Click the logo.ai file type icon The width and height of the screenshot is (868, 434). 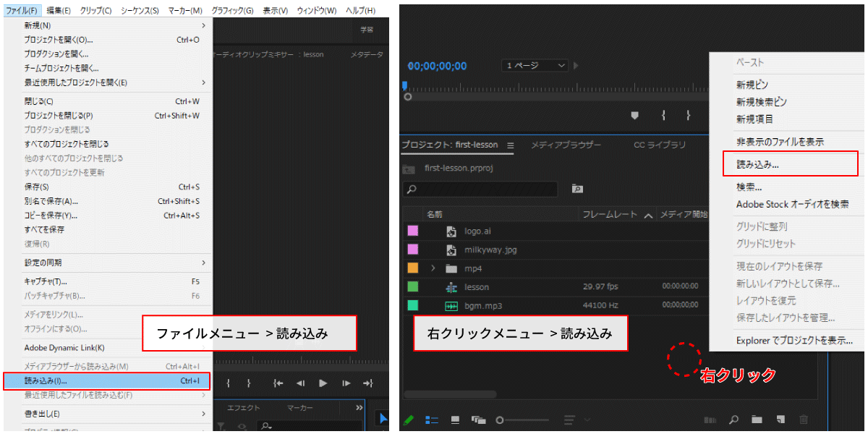451,231
